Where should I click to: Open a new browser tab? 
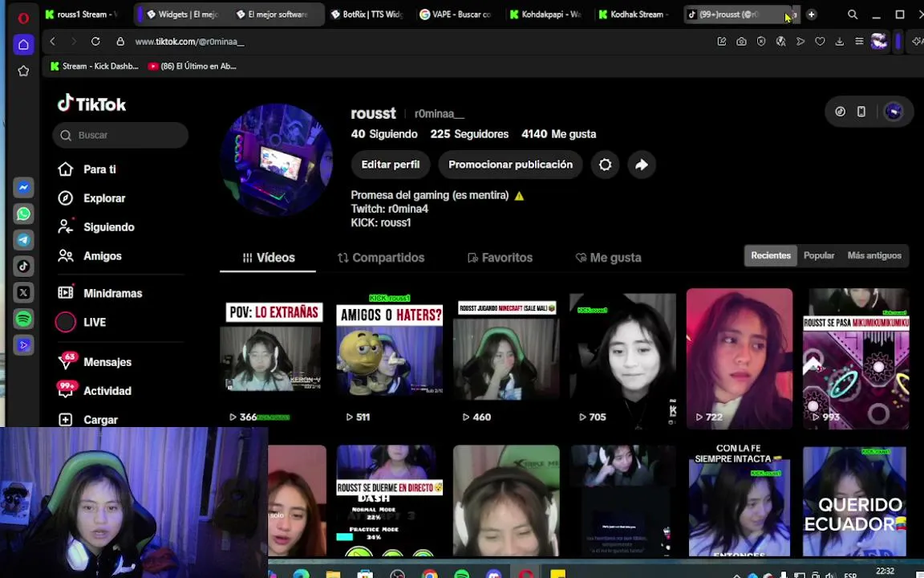[x=812, y=14]
